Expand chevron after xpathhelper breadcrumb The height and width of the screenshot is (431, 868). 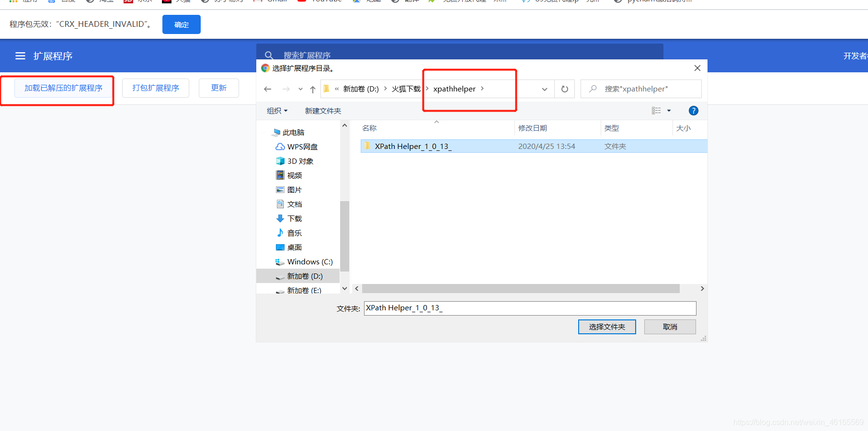(x=482, y=89)
